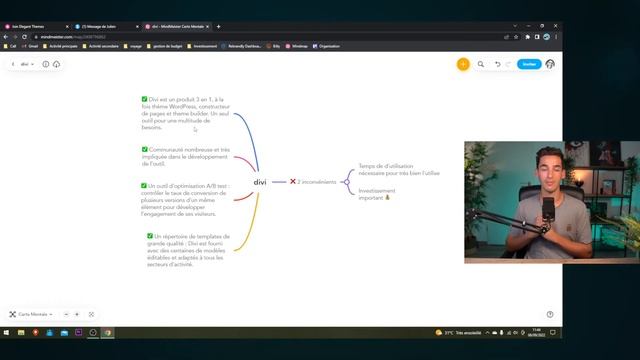
Task: Close the Elegant Themes tab
Action: pyautogui.click(x=67, y=27)
